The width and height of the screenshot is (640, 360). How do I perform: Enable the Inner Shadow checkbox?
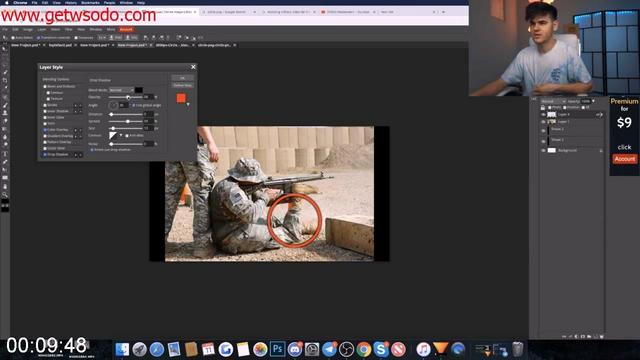pyautogui.click(x=45, y=111)
